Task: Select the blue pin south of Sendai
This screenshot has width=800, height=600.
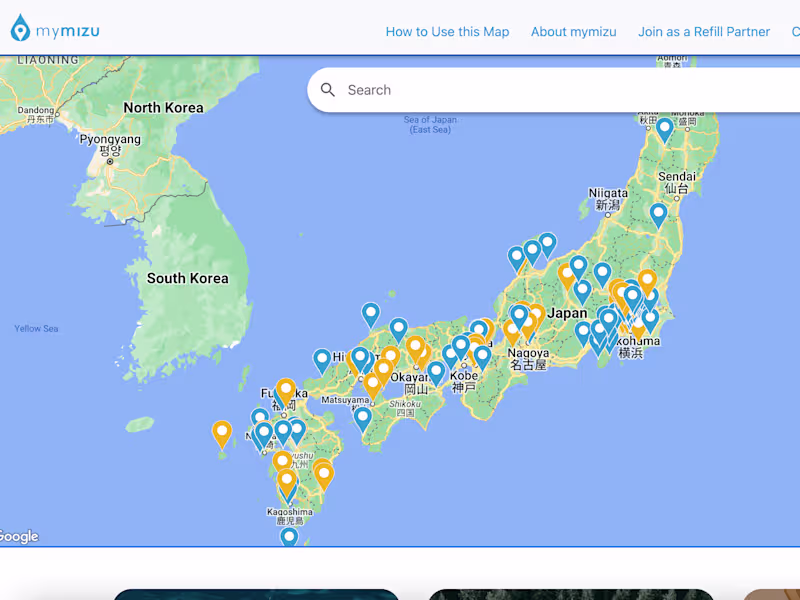Action: click(658, 215)
